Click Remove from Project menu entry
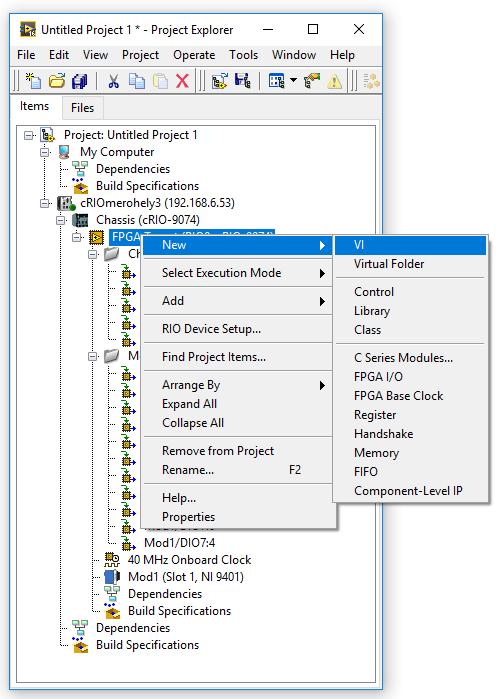Image resolution: width=498 pixels, height=699 pixels. click(238, 451)
